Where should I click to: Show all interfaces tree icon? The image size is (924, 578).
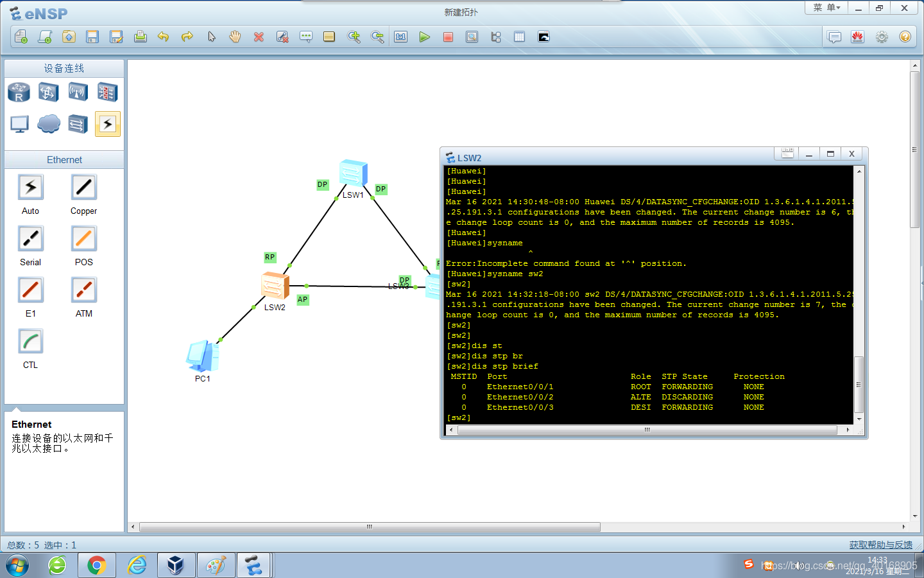(495, 37)
